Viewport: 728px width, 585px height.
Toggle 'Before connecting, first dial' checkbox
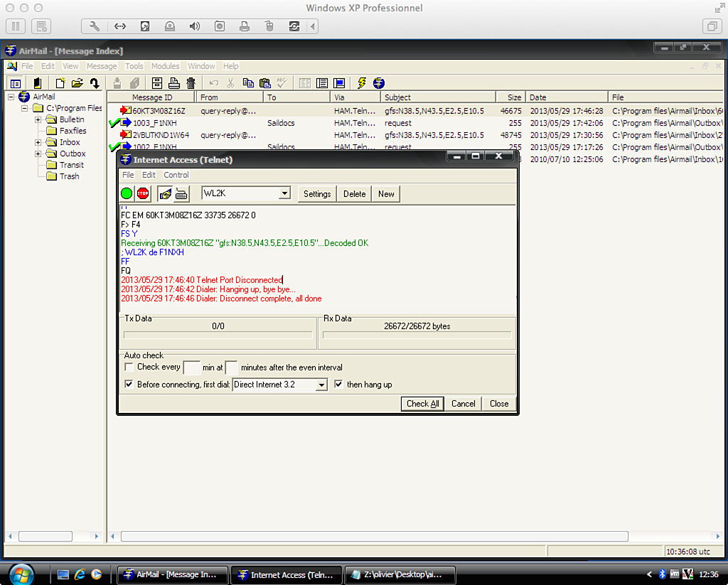(129, 385)
